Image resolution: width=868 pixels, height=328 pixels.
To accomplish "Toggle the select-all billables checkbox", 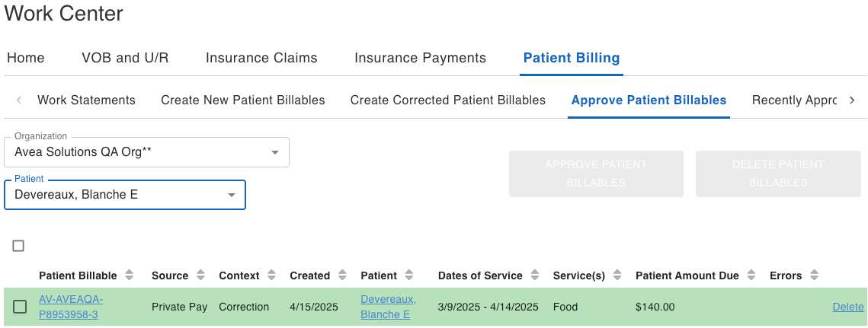I will (x=19, y=246).
